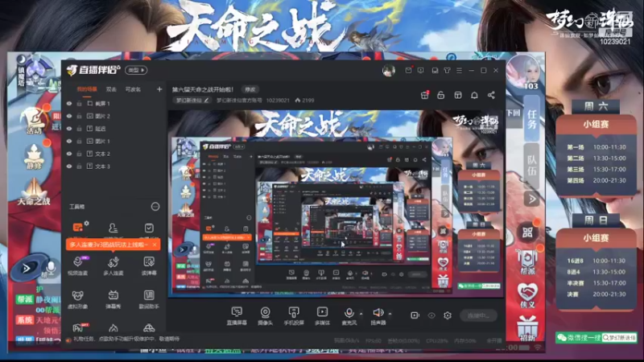Open Virtual Avatar (虚拟形象) tool
Image resolution: width=644 pixels, height=362 pixels.
tap(77, 299)
